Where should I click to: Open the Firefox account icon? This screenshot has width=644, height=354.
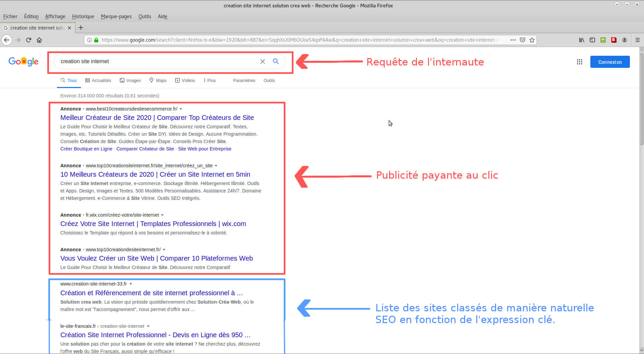[x=624, y=40]
